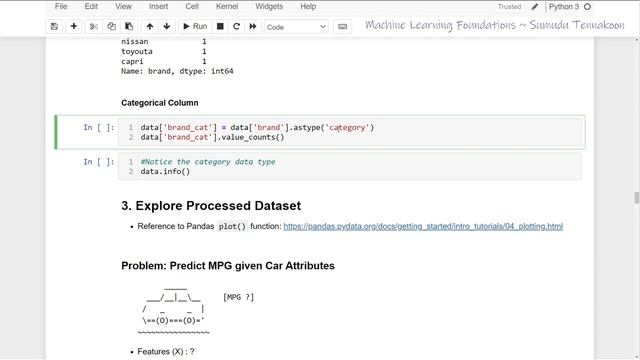Open the Insert menu

(x=158, y=7)
